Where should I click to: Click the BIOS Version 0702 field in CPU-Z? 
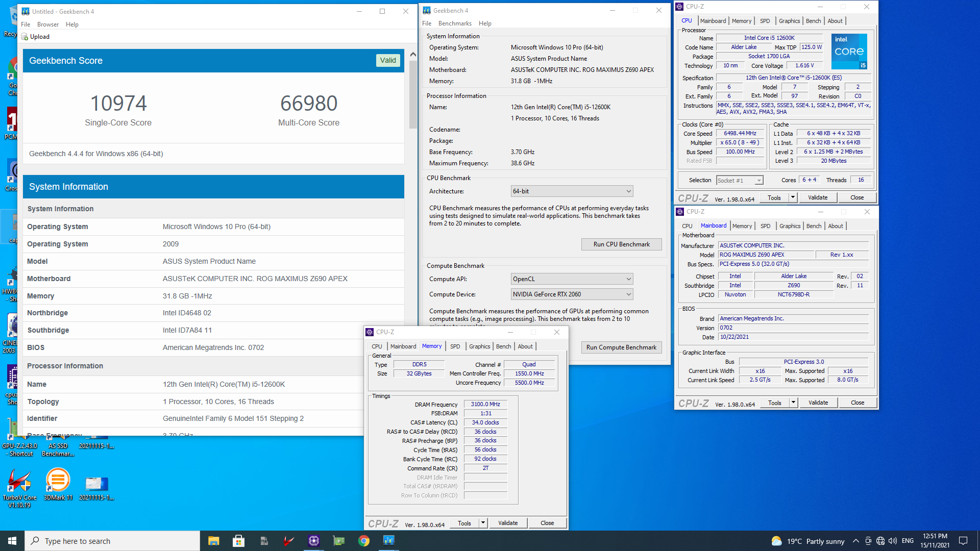[793, 328]
